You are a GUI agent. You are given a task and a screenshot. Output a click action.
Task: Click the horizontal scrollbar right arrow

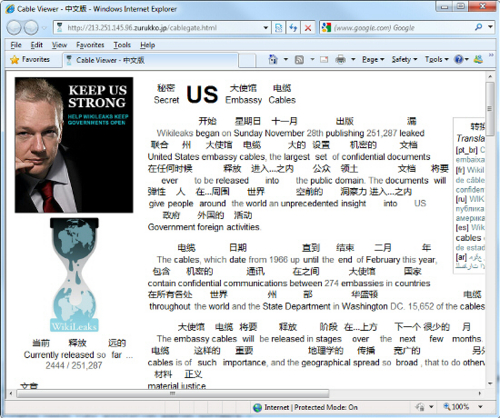pyautogui.click(x=480, y=394)
